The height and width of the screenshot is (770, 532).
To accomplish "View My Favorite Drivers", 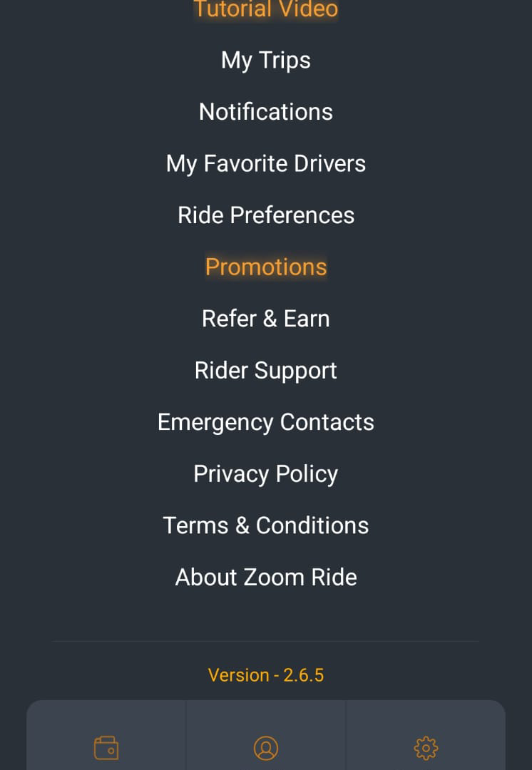I will coord(266,163).
